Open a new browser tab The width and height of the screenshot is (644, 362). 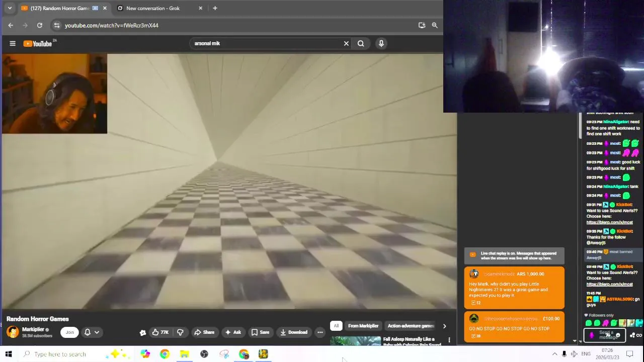(215, 8)
